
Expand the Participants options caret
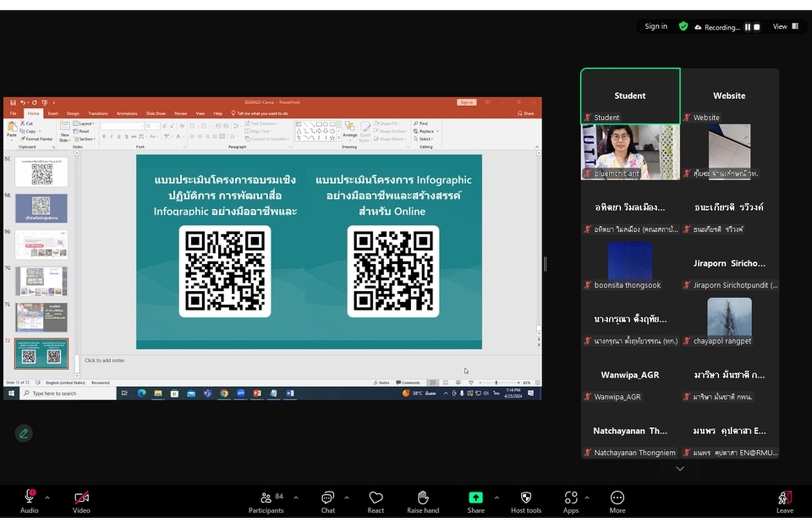click(296, 498)
